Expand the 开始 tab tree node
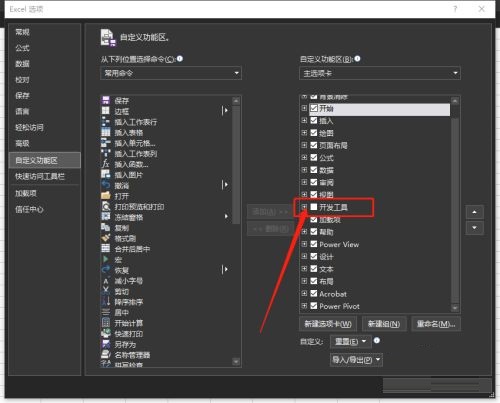Image resolution: width=500 pixels, height=403 pixels. click(304, 108)
